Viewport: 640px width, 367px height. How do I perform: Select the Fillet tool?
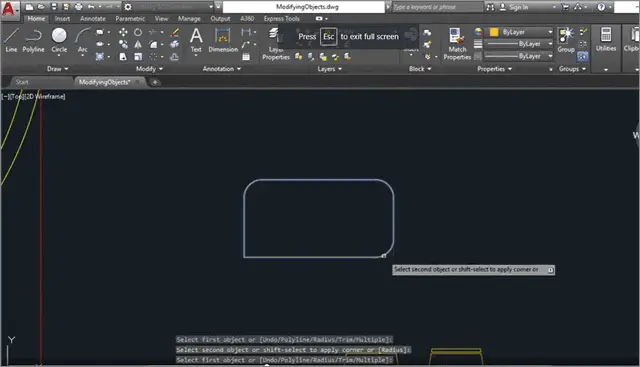[153, 44]
